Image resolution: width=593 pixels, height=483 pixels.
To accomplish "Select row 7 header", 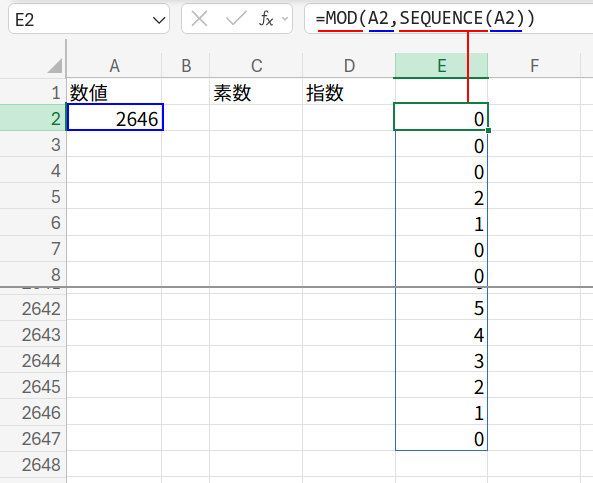I will 33,248.
